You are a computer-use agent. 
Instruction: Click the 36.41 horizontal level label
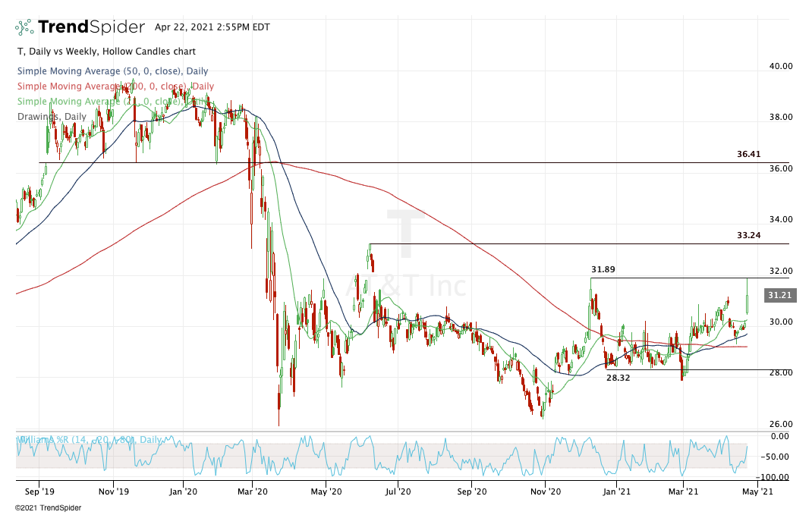(749, 154)
